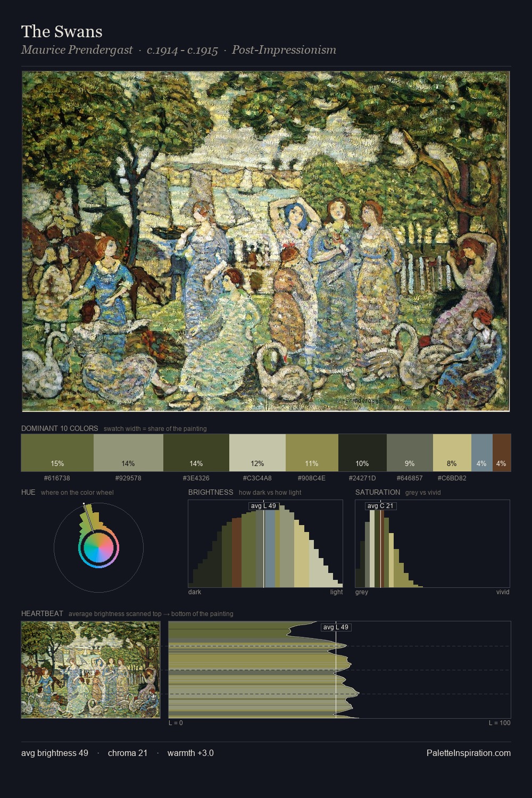Click the main Swans painting image
The image size is (532, 798).
coord(266,242)
